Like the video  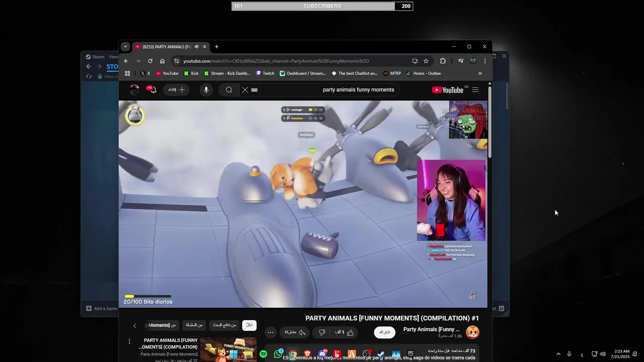345,332
